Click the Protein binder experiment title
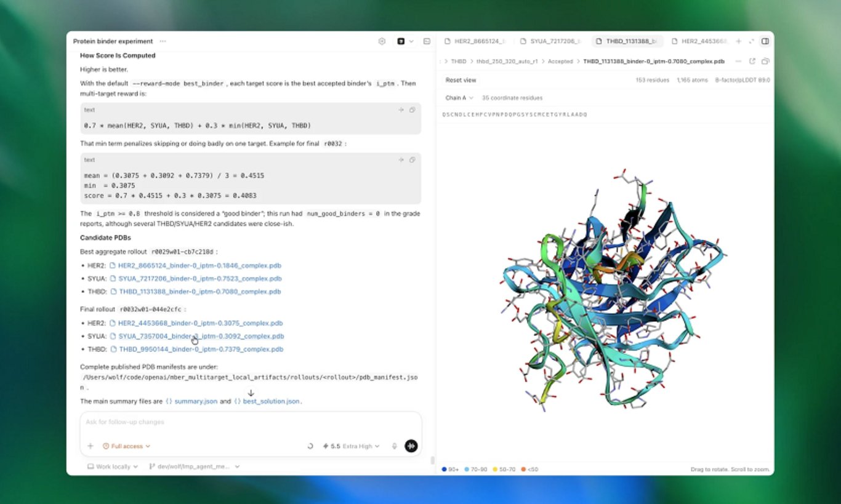The height and width of the screenshot is (504, 841). click(x=113, y=41)
